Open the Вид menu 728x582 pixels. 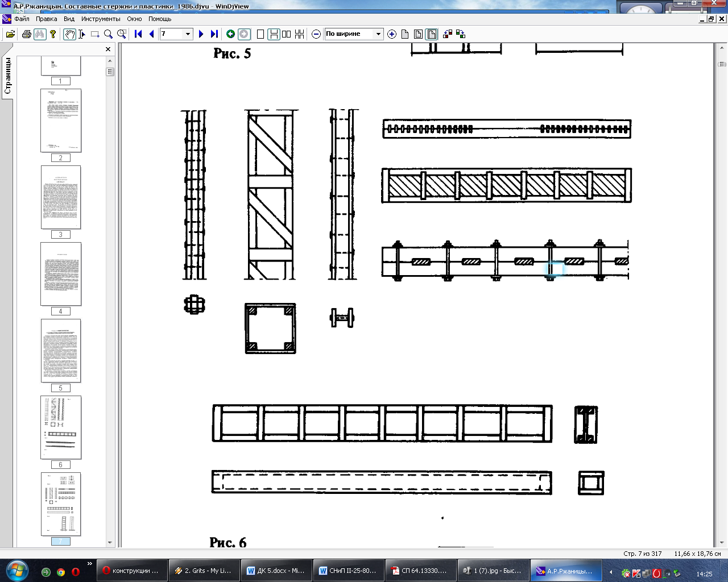pyautogui.click(x=69, y=19)
